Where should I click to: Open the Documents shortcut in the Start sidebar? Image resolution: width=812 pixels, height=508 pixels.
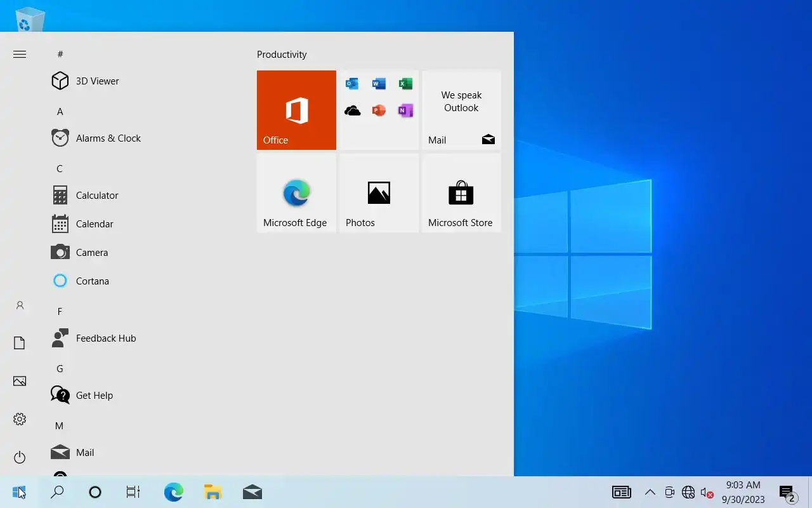point(20,344)
